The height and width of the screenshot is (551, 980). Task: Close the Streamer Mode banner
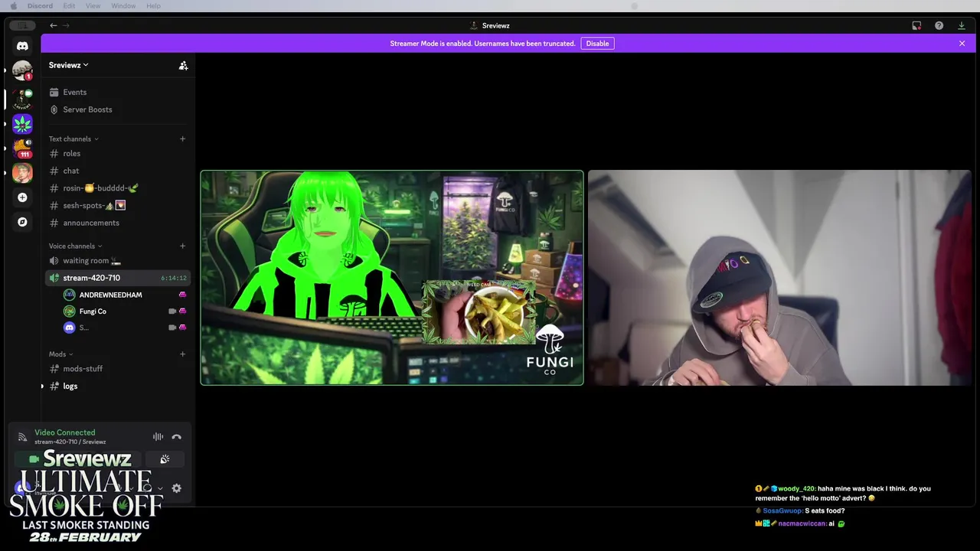click(x=962, y=44)
